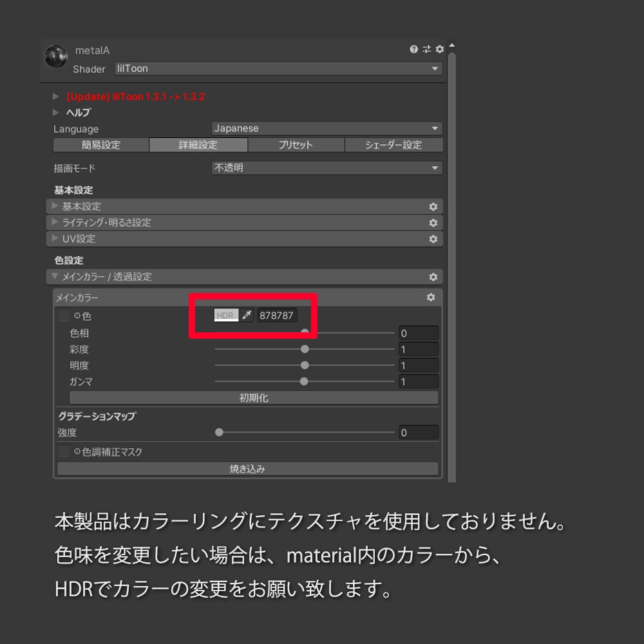The image size is (644, 644).
Task: Open the Shader dropdown showing lilToon
Action: coord(278,68)
